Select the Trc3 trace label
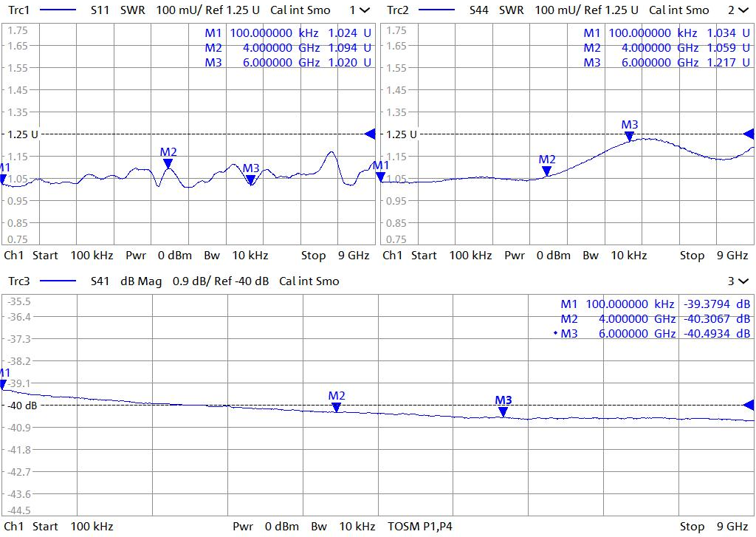The image size is (756, 537). pos(18,281)
